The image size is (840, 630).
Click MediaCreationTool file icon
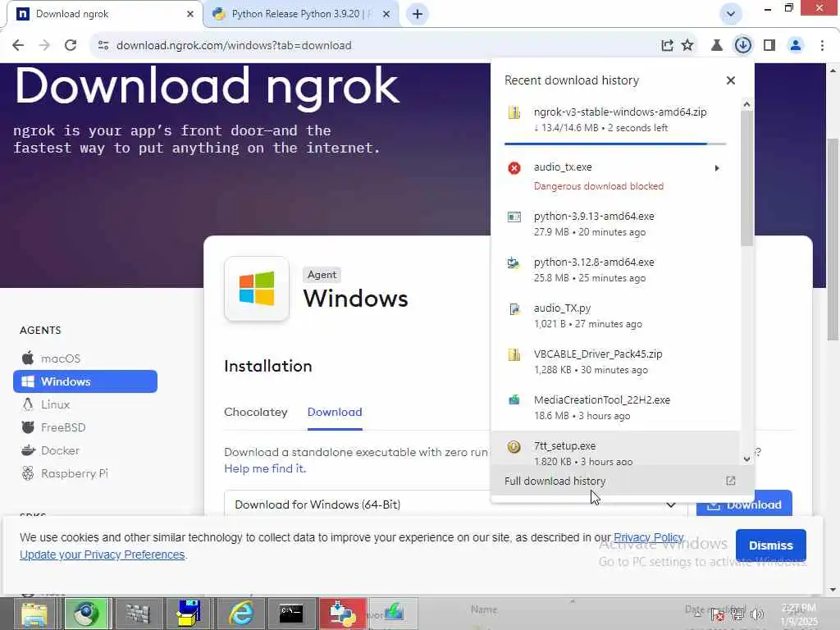pyautogui.click(x=514, y=399)
